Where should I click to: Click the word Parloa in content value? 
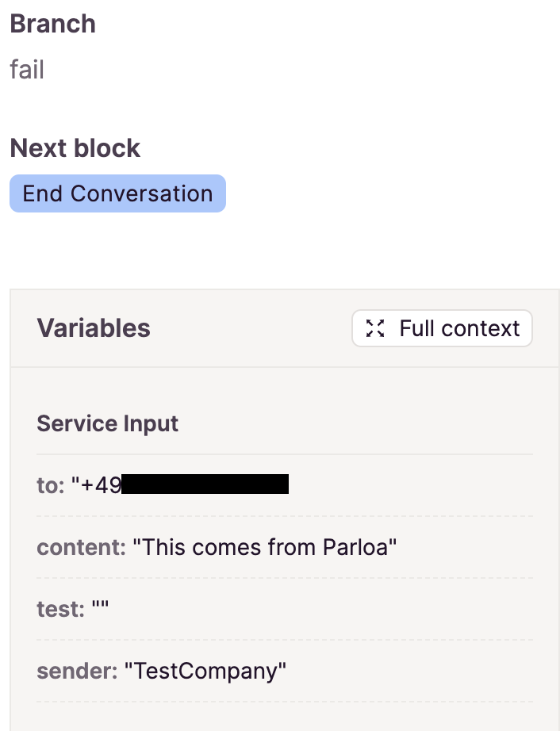pyautogui.click(x=355, y=547)
